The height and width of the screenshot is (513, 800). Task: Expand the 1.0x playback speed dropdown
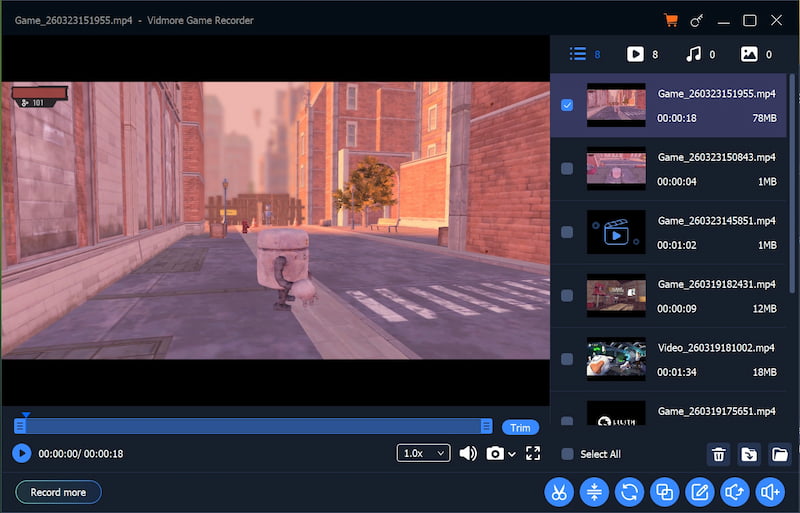click(423, 453)
